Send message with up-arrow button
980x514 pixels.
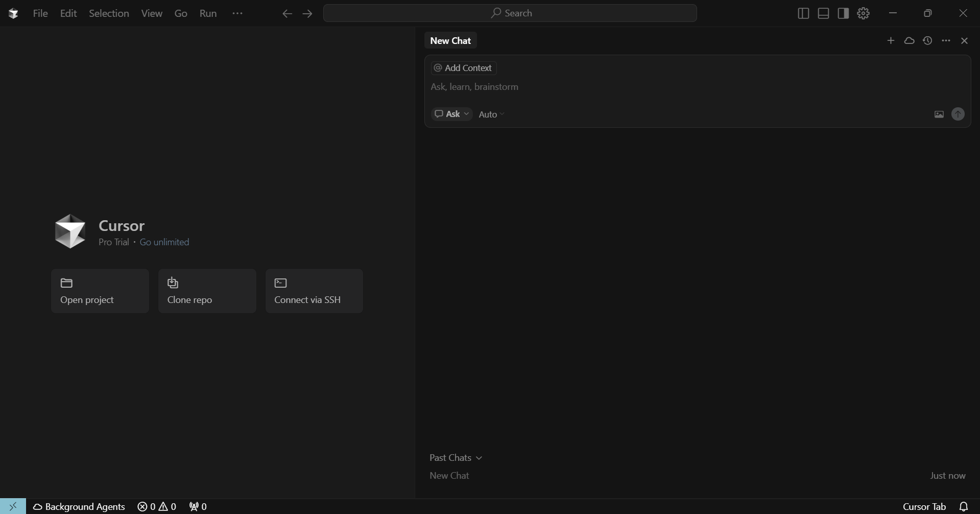958,114
